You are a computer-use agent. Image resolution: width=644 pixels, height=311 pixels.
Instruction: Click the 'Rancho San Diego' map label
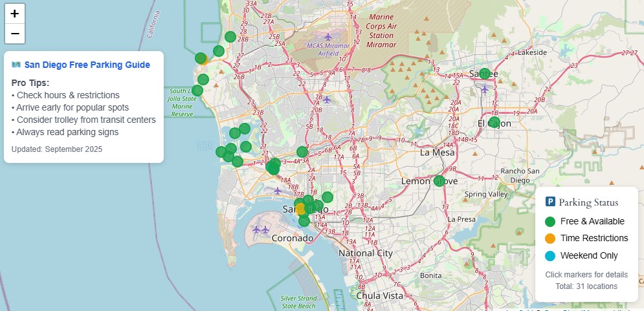coord(520,176)
